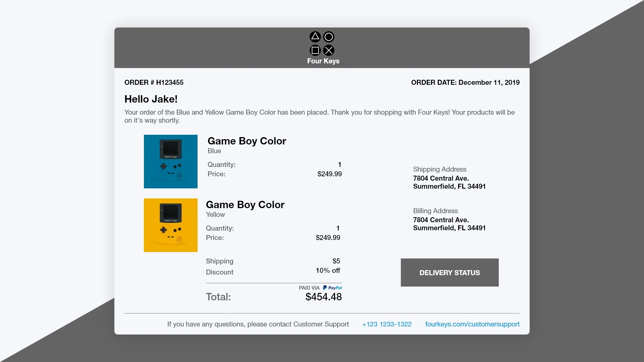Open the blue Game Boy Color thumbnail
This screenshot has height=362, width=644.
tap(171, 162)
